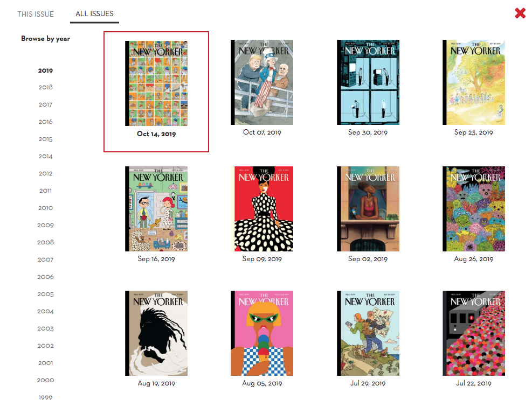The image size is (532, 400).
Task: Click the Oct 07, 2019 date label
Action: pyautogui.click(x=262, y=132)
